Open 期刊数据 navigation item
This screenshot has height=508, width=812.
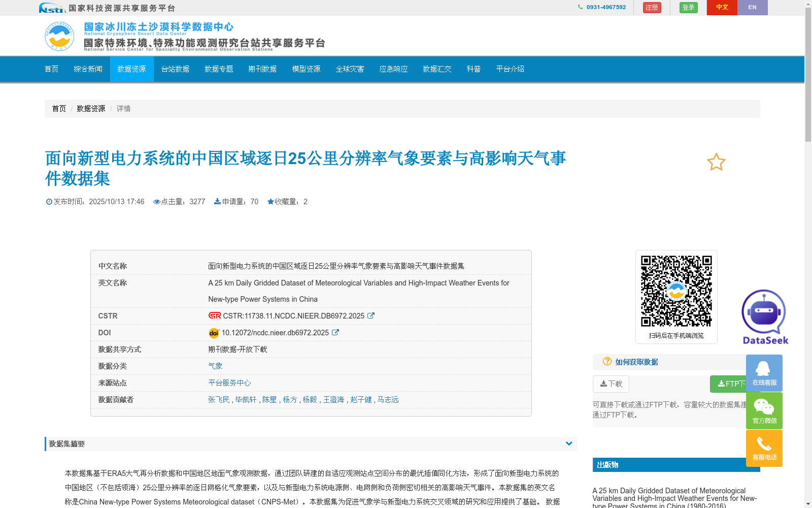tap(262, 69)
